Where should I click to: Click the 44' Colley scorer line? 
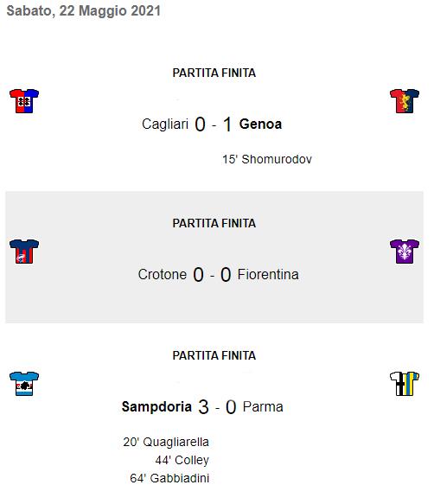coord(182,460)
